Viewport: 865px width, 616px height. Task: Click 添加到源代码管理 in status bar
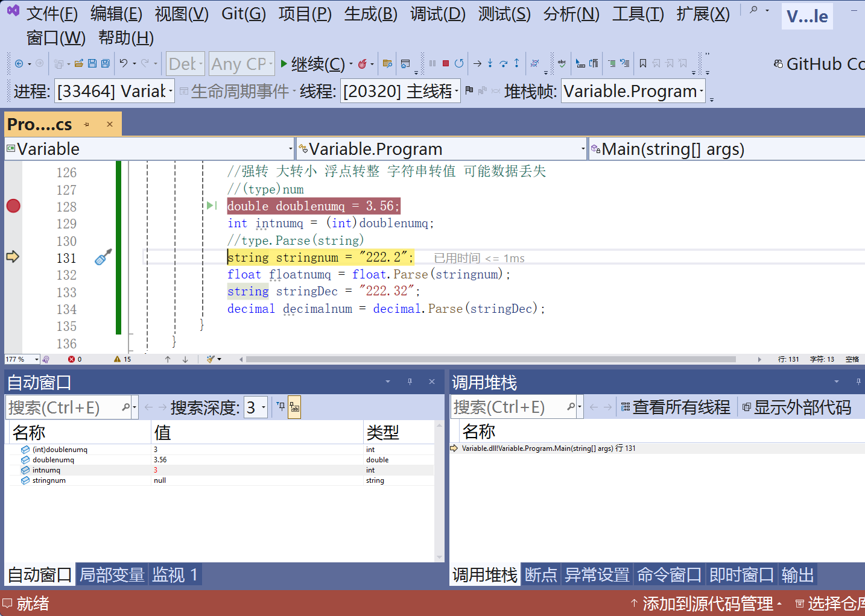click(706, 603)
